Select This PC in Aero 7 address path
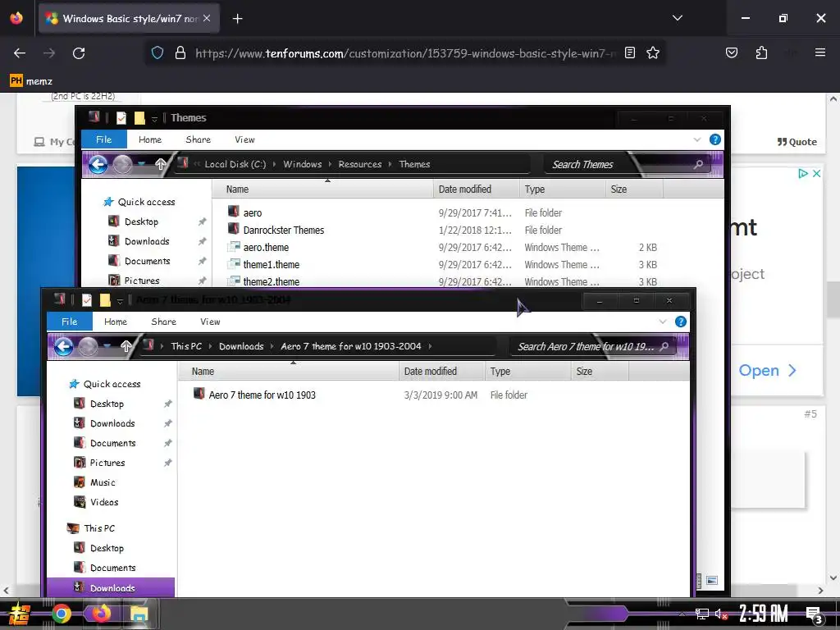Image resolution: width=840 pixels, height=630 pixels. (x=186, y=346)
